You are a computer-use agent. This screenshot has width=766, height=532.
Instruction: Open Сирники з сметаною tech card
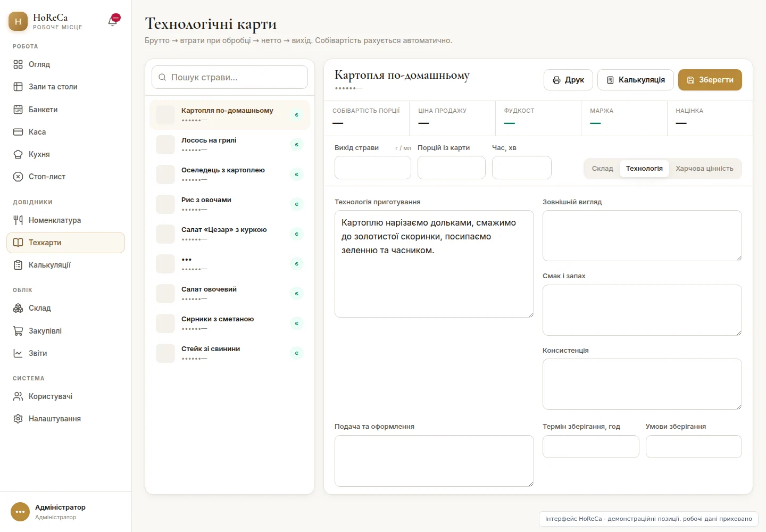[x=230, y=323]
